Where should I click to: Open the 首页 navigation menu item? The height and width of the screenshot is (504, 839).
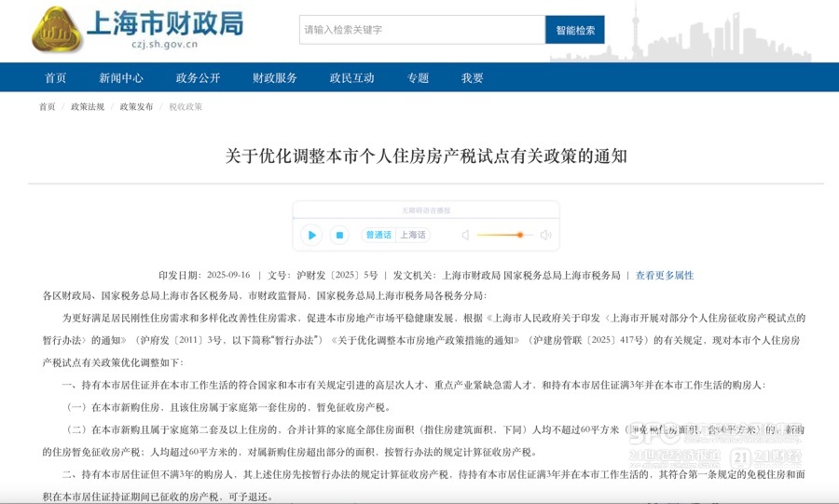point(56,78)
